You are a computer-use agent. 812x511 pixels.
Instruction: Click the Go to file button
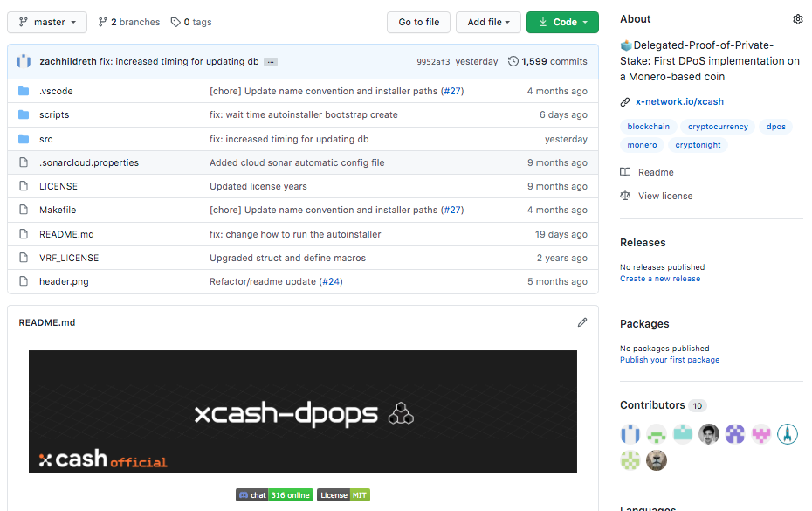tap(418, 23)
